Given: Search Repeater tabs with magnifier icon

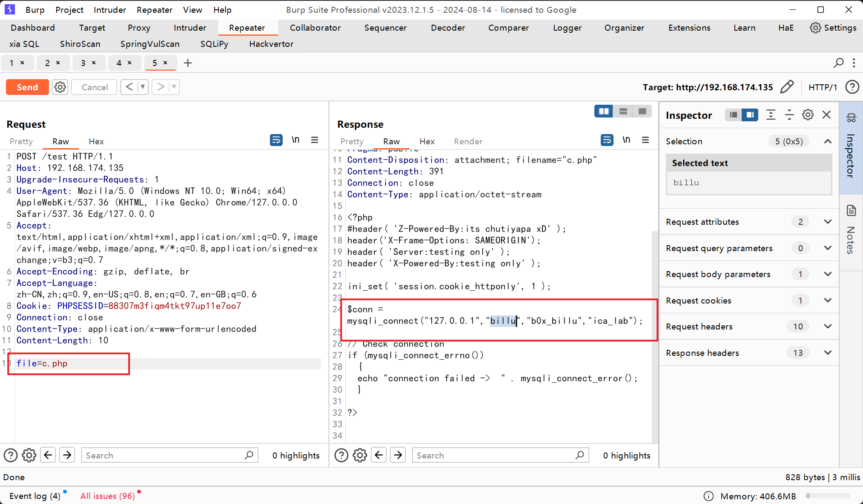Looking at the screenshot, I should point(838,63).
